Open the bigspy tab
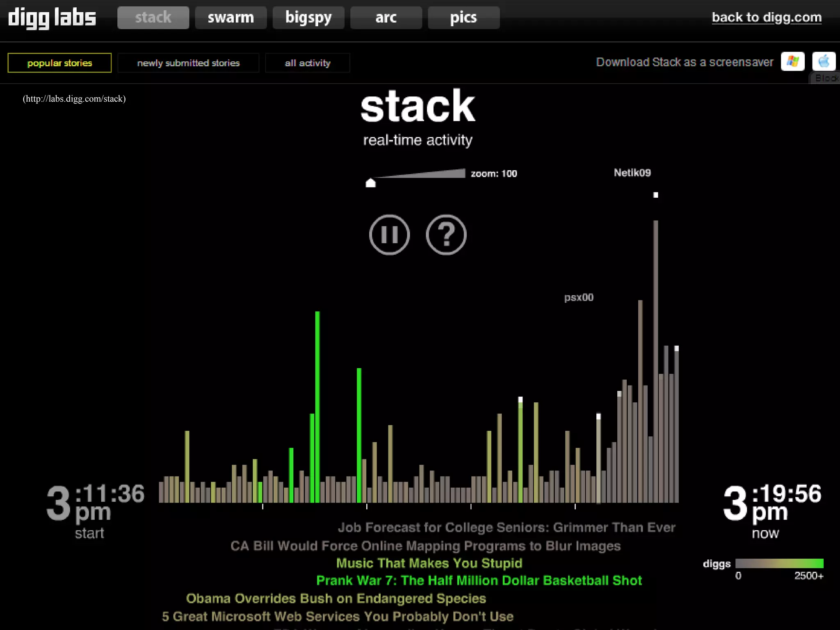 [308, 18]
